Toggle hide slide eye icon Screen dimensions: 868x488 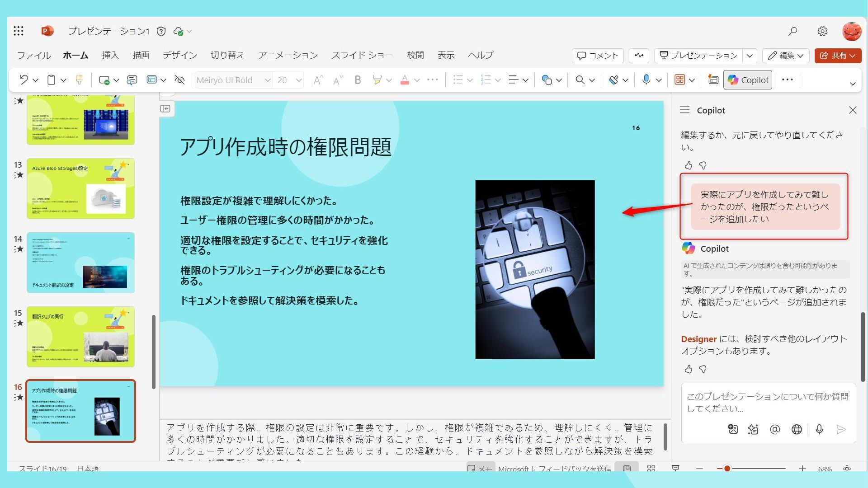(179, 80)
